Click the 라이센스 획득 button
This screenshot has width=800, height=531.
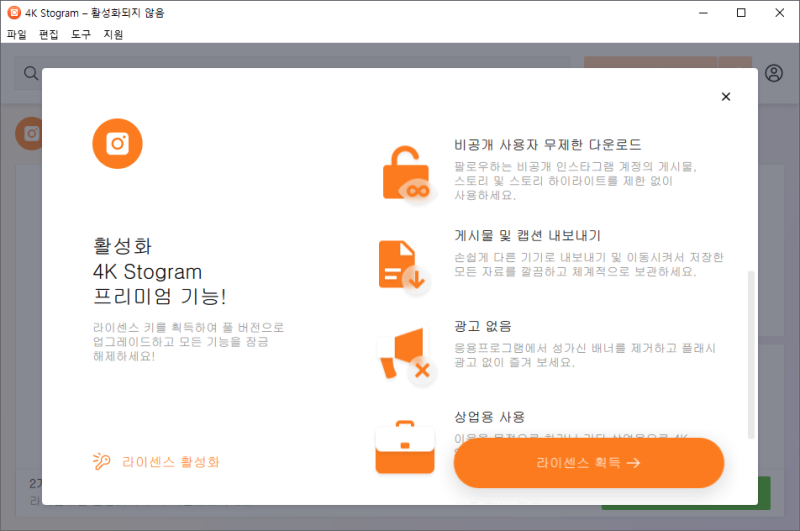tap(589, 463)
